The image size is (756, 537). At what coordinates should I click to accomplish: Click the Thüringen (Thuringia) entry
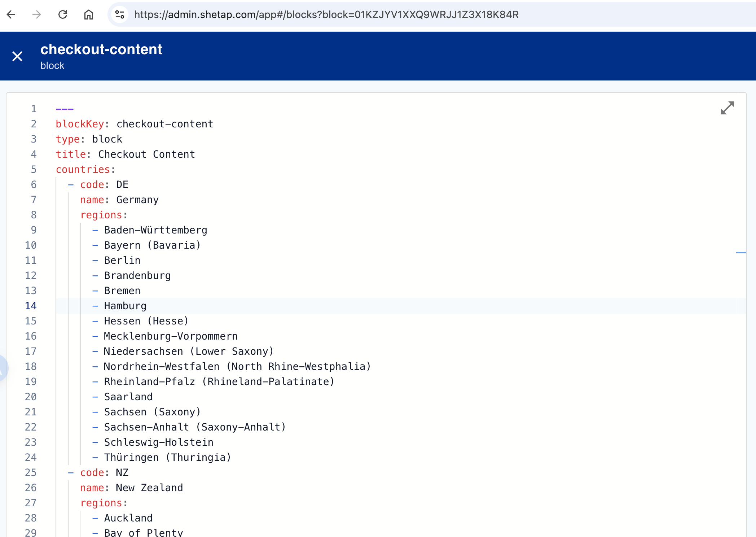click(x=168, y=457)
